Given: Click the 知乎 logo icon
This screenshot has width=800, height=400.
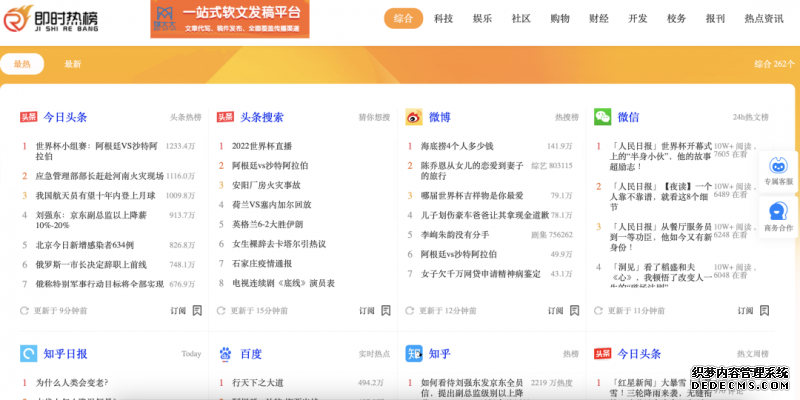Looking at the screenshot, I should click(414, 353).
